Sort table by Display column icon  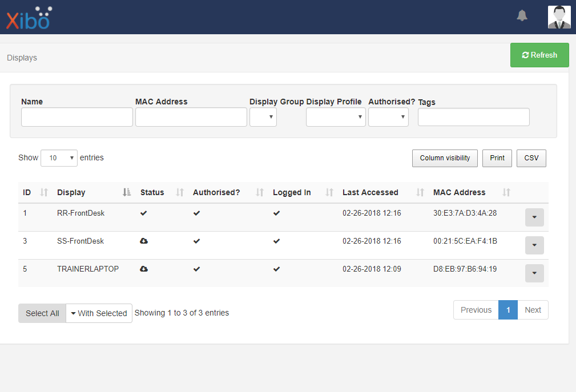coord(127,192)
